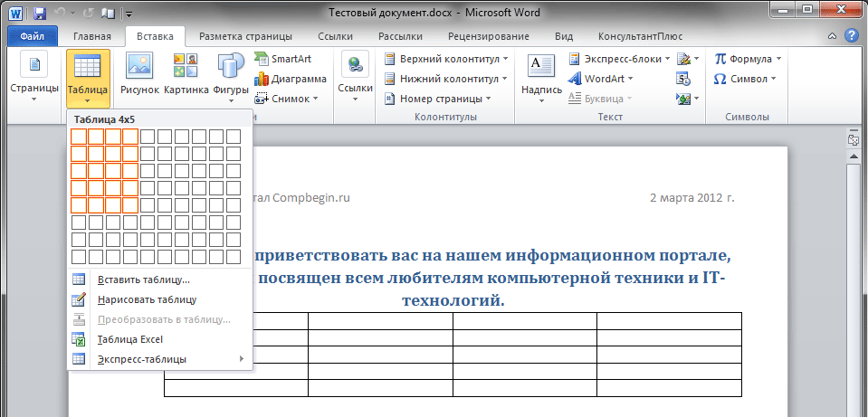Choose Вставить таблицу... from the menu
Image resolution: width=868 pixels, height=417 pixels.
159,280
